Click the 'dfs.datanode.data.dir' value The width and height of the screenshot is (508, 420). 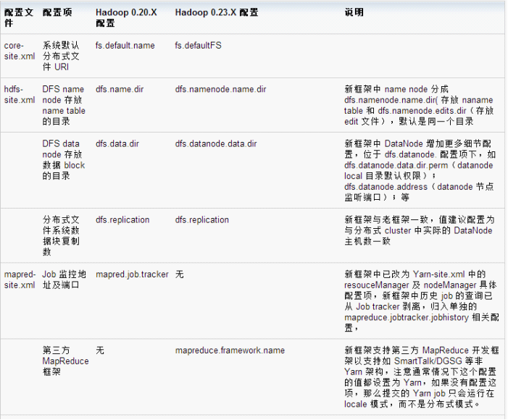coord(216,143)
